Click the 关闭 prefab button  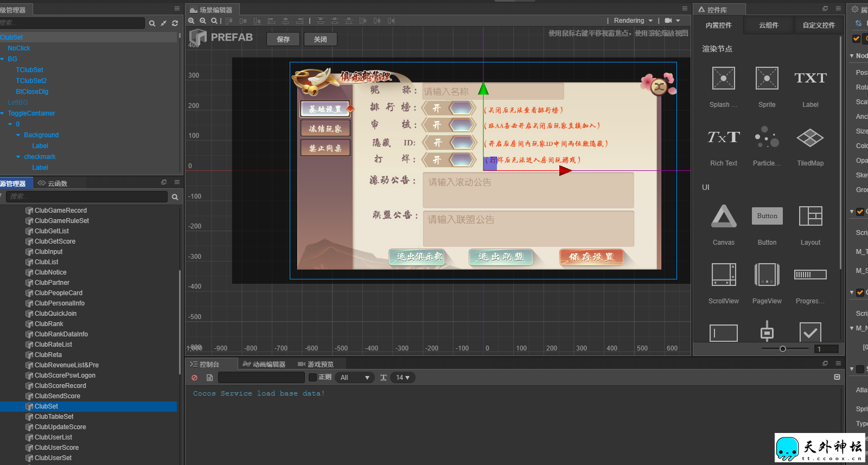321,39
